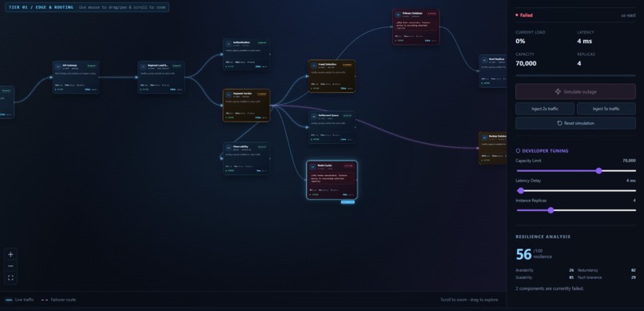
Task: Click the 'TIER 01 / EDGE & ROUTING' label
Action: 41,7
